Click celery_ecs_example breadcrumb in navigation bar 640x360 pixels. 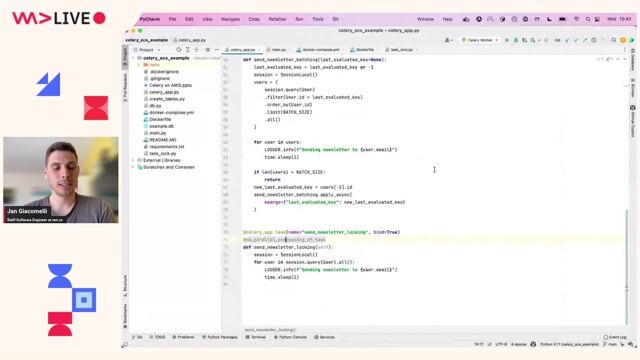coord(147,40)
